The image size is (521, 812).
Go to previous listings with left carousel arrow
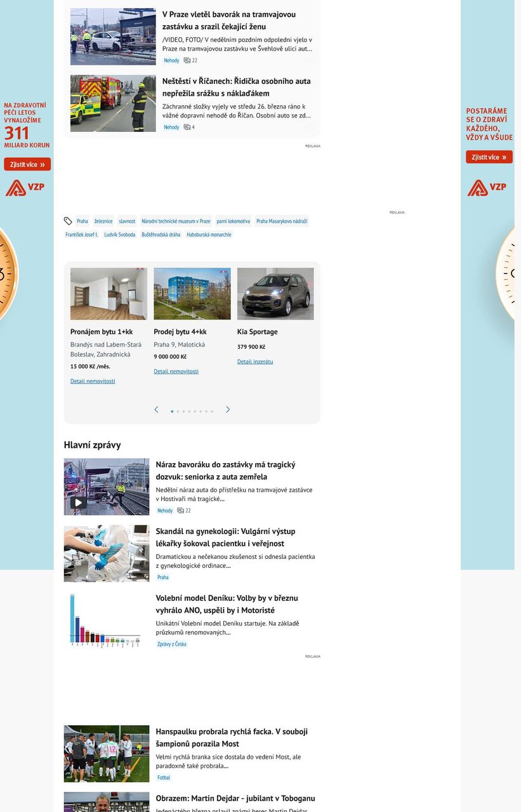156,410
